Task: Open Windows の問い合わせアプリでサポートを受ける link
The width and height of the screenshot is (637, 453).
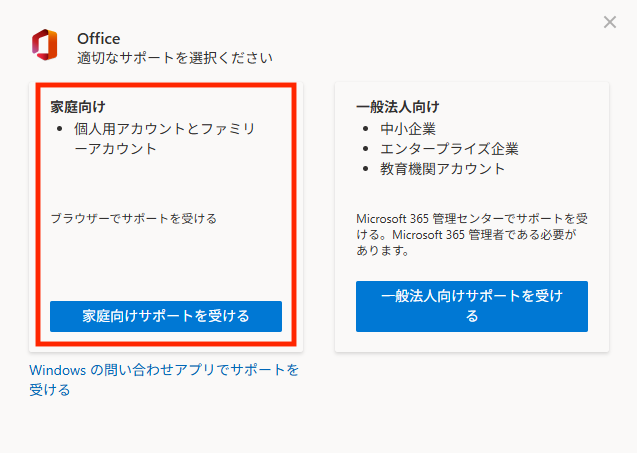Action: point(164,379)
